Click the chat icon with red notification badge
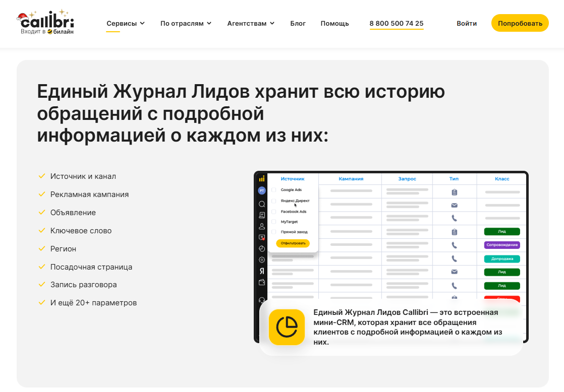This screenshot has width=564, height=392. click(x=261, y=237)
